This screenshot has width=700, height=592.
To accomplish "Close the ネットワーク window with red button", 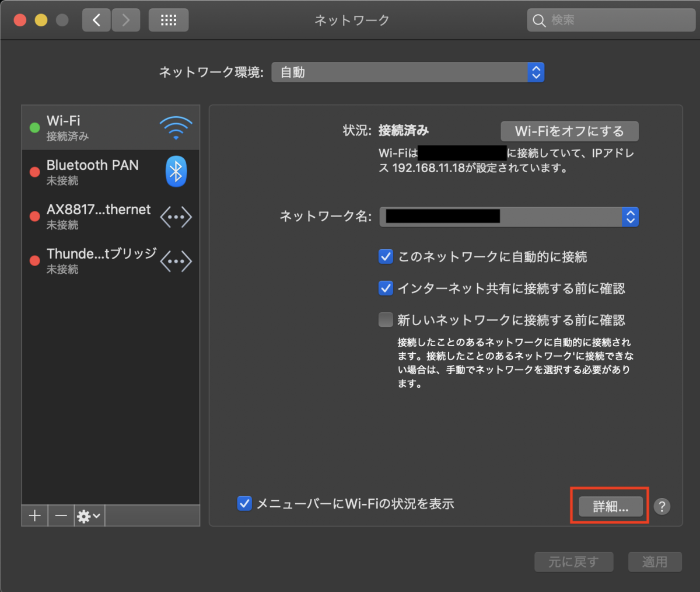I will (x=20, y=20).
